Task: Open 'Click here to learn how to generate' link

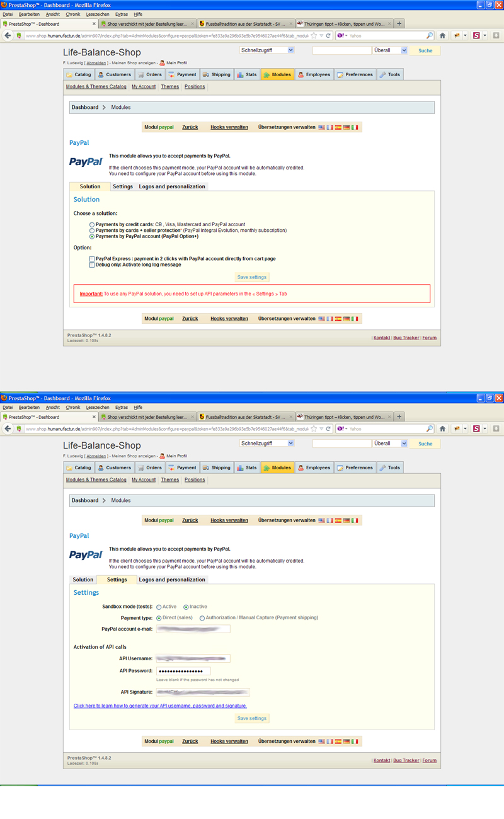Action: (x=160, y=706)
